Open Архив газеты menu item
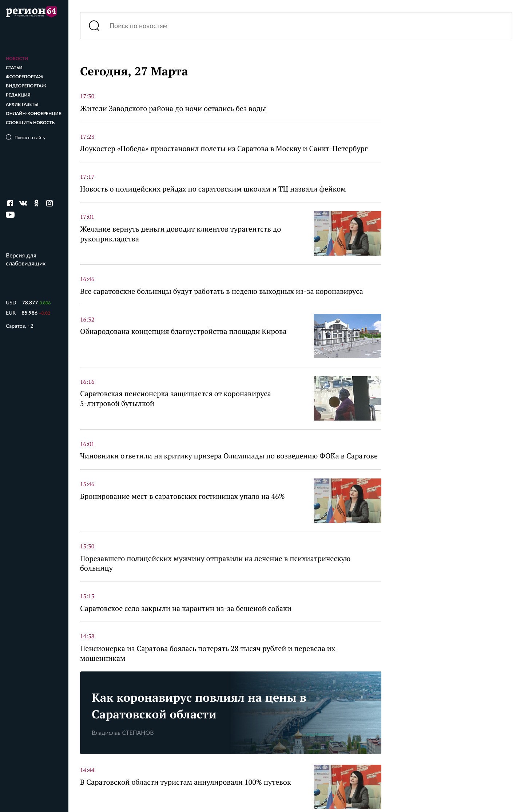Viewport: 524px width, 812px height. [x=22, y=105]
